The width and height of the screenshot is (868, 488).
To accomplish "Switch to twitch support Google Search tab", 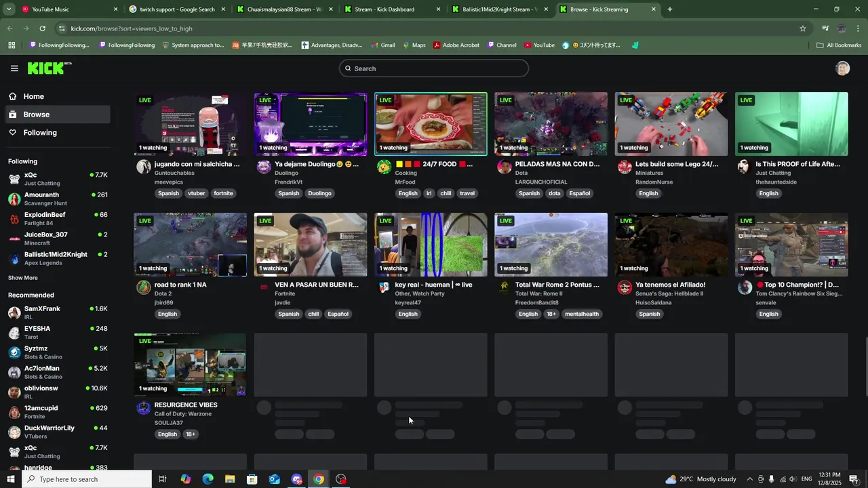I will (176, 9).
